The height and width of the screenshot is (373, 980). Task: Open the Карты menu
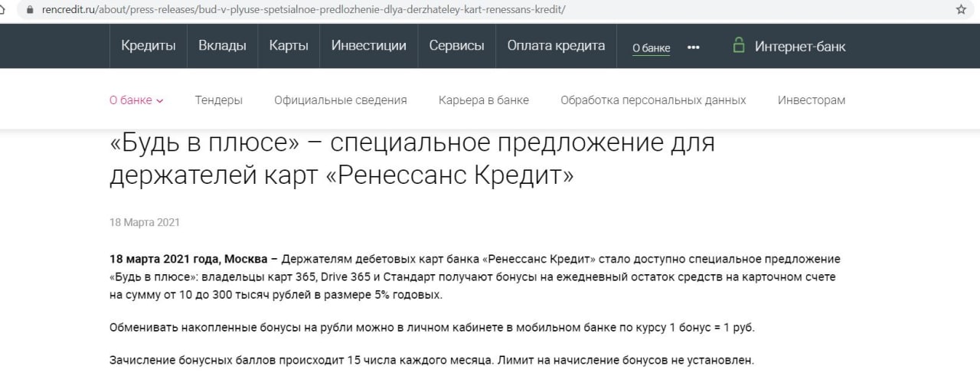289,45
